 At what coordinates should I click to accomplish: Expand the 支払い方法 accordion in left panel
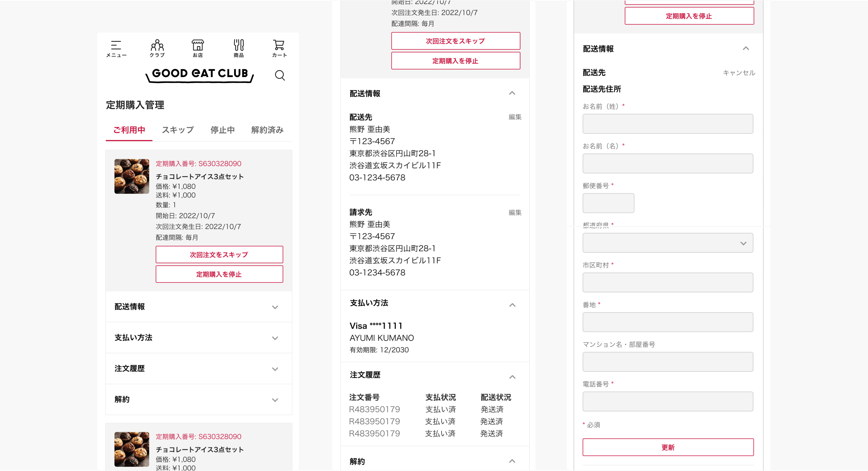275,338
